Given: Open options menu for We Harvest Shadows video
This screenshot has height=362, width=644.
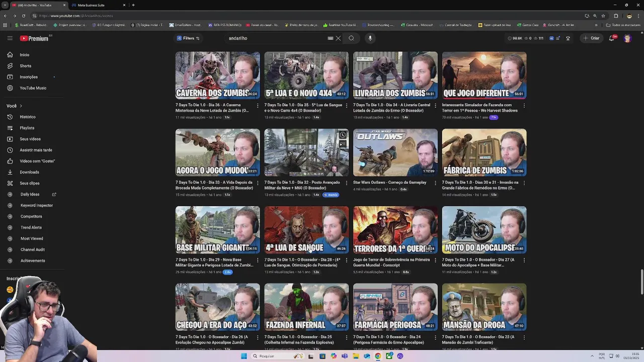Looking at the screenshot, I should coord(524,106).
